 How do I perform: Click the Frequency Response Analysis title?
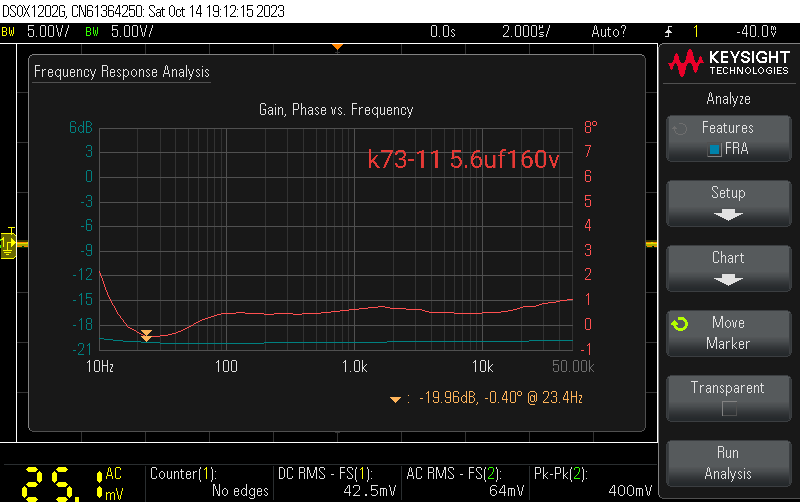point(121,71)
